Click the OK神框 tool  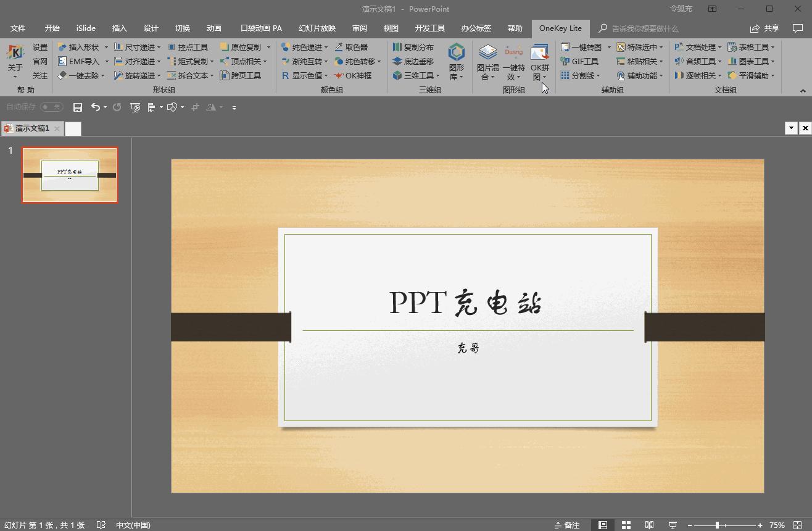coord(353,75)
